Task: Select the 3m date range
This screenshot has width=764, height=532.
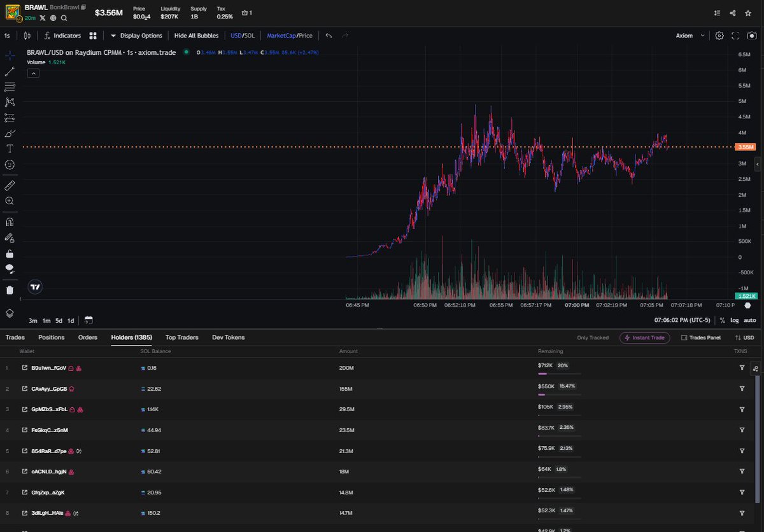Action: pos(33,320)
